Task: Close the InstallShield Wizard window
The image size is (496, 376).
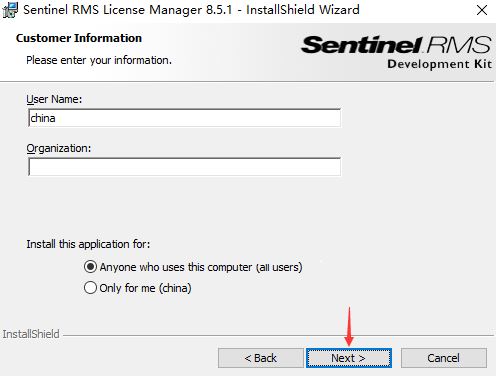Action: [482, 10]
